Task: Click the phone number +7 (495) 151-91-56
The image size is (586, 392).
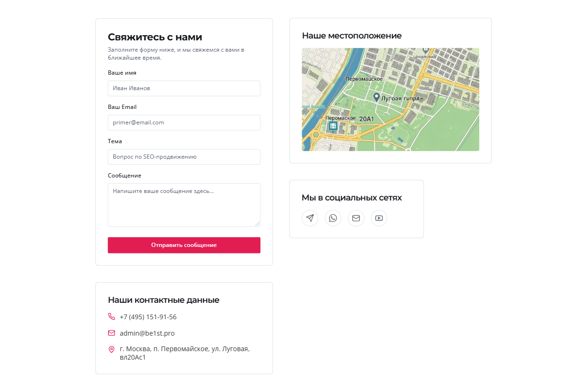Action: coord(148,317)
